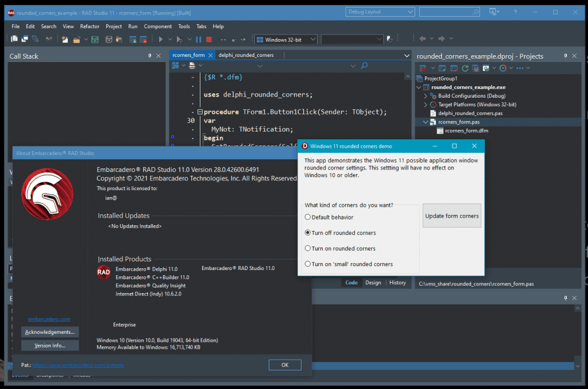The width and height of the screenshot is (588, 389).
Task: Click the Run play button in the main toolbar
Action: (x=161, y=39)
